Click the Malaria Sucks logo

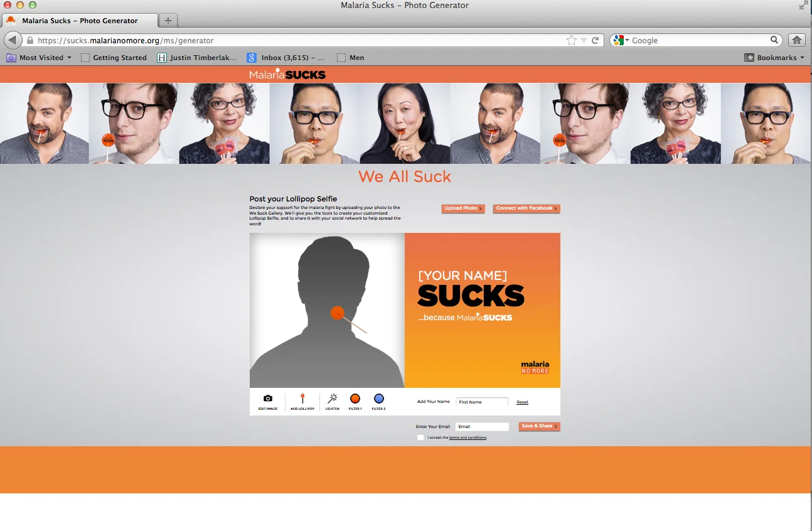coord(287,74)
